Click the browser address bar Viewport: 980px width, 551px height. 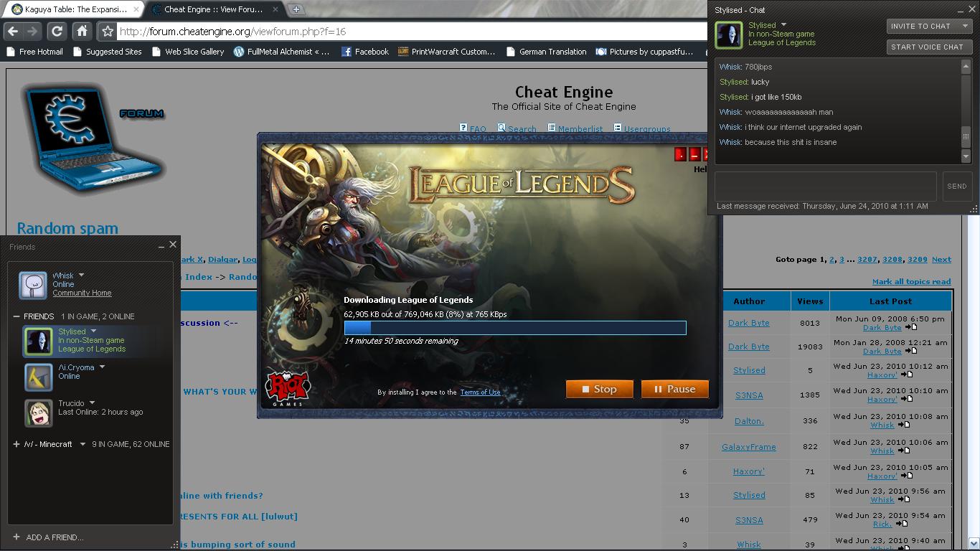pyautogui.click(x=413, y=32)
